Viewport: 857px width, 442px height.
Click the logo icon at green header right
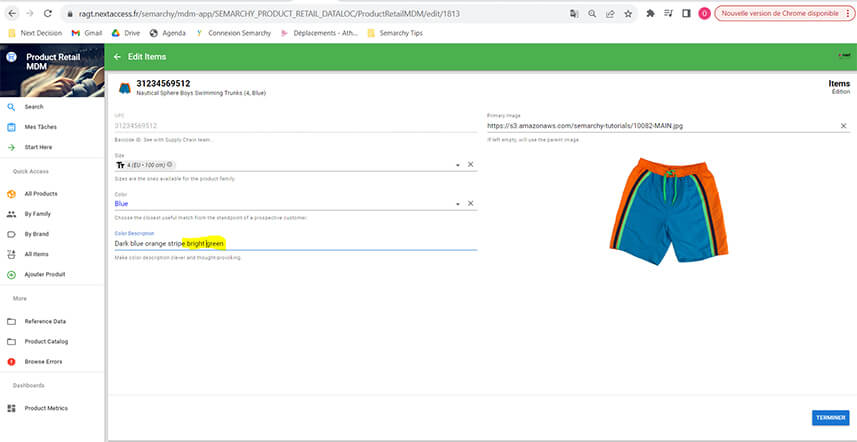click(844, 56)
